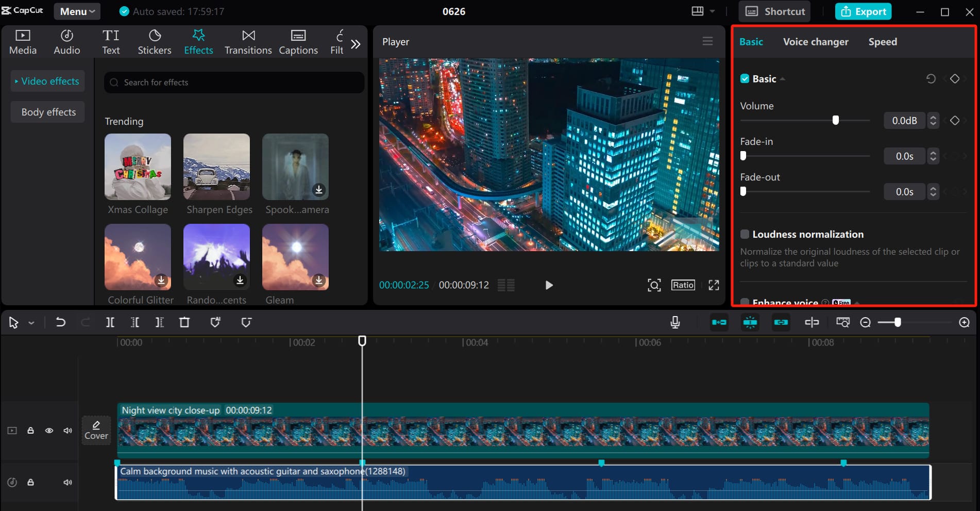Viewport: 980px width, 511px height.
Task: Enable Loudness normalization checkbox
Action: (x=745, y=234)
